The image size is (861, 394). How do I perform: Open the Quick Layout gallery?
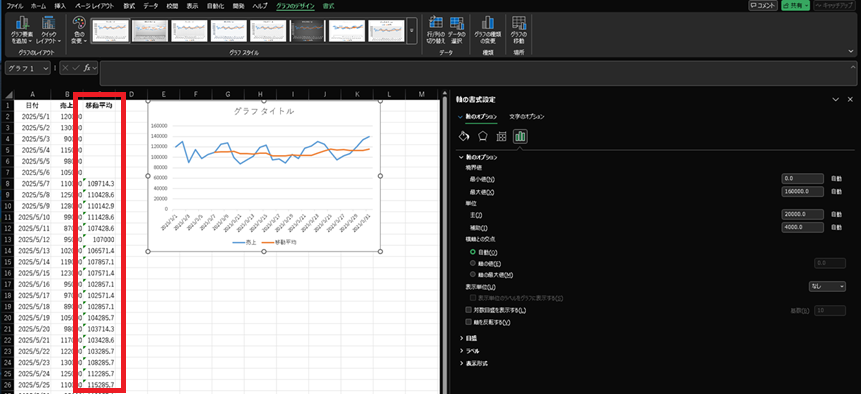[49, 30]
